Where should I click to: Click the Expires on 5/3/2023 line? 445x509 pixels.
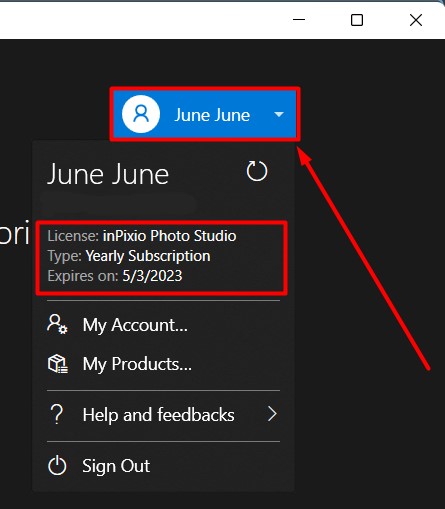[x=115, y=276]
